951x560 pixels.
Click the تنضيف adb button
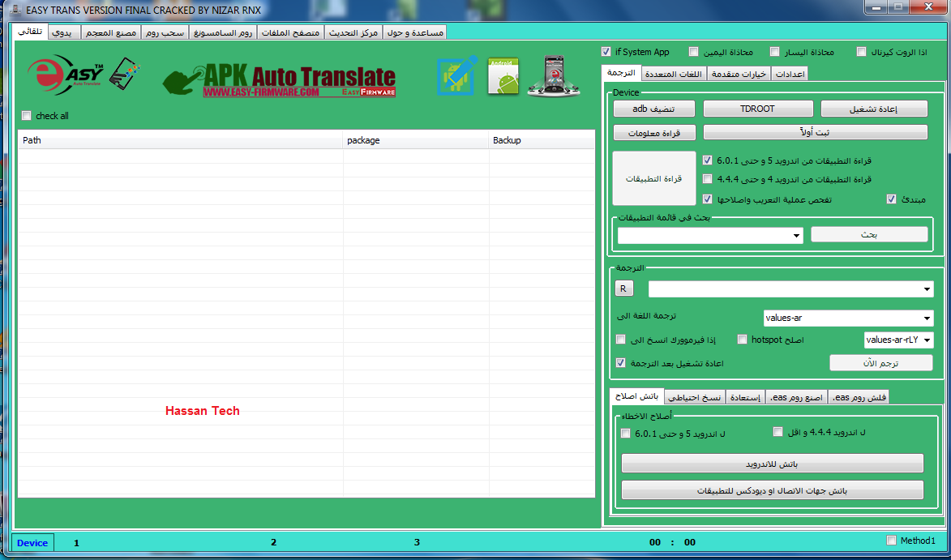pos(653,109)
